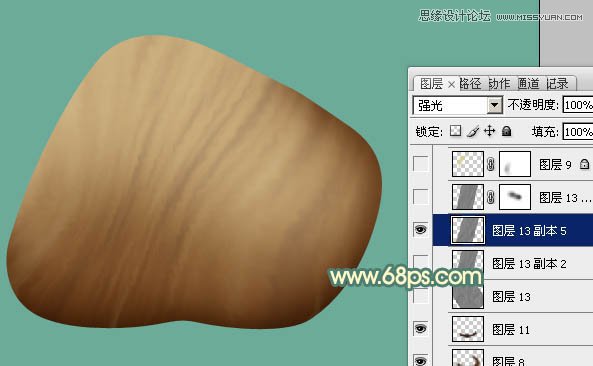Hide layer 图层 13 副本 5

pos(421,230)
